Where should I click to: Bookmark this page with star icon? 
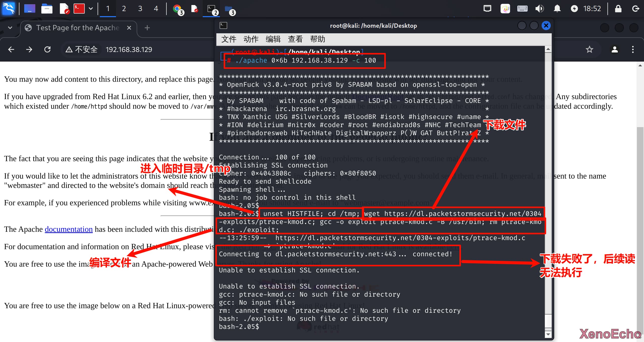(x=589, y=49)
